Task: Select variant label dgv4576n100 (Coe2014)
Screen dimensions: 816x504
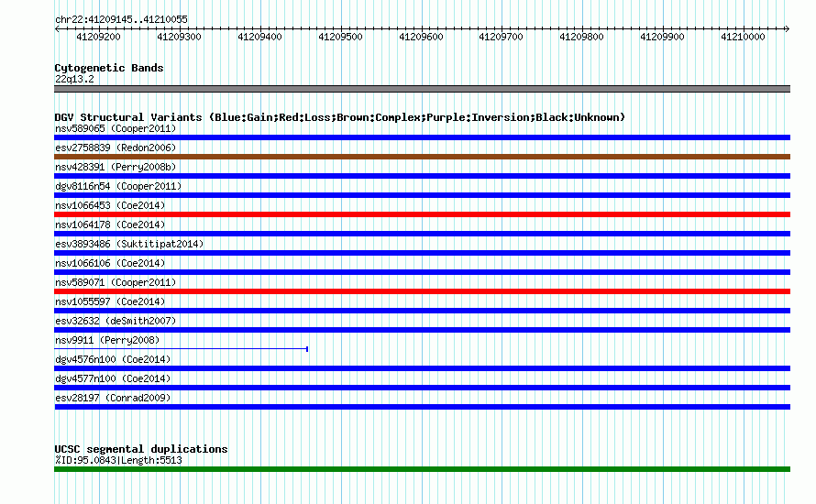Action: (113, 359)
